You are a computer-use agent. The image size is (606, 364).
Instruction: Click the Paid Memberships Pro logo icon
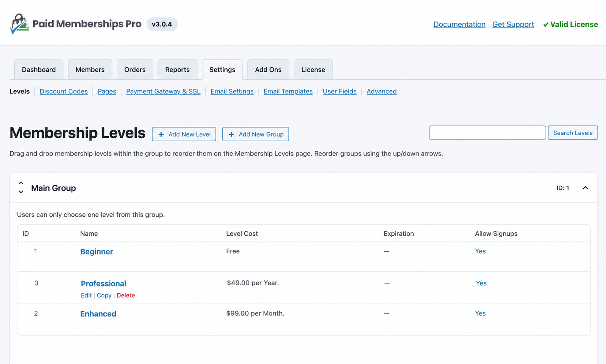coord(19,24)
